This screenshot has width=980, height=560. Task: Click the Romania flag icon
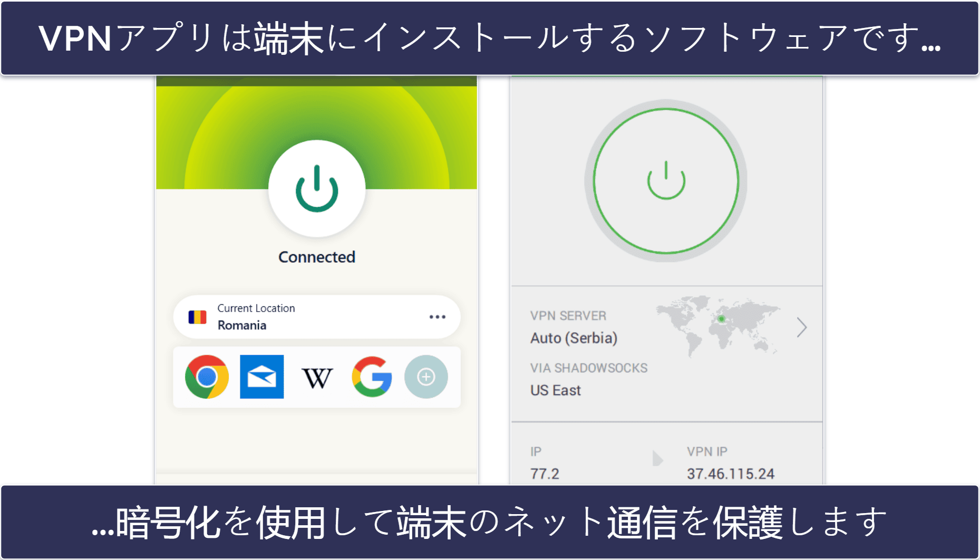point(198,317)
